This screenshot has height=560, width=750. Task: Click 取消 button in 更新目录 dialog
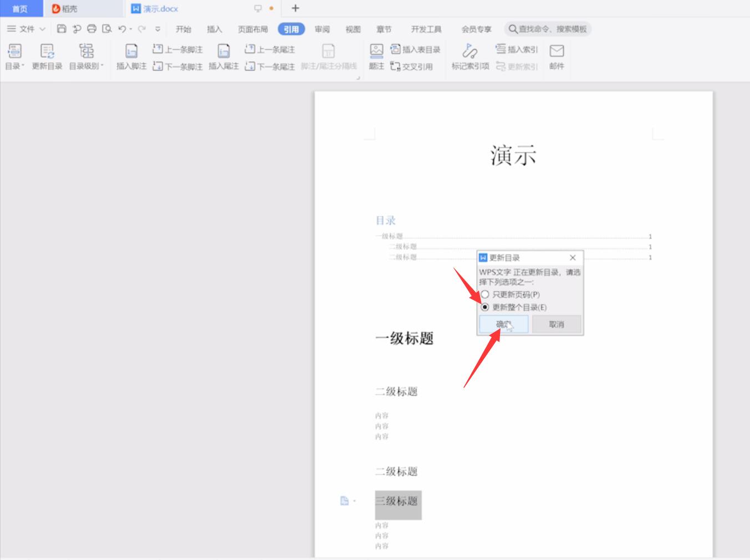tap(557, 324)
